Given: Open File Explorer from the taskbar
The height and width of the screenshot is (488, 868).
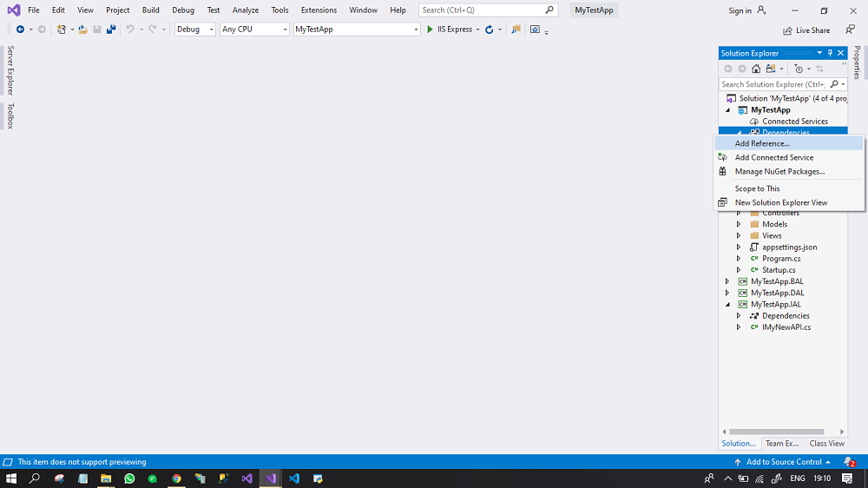Looking at the screenshot, I should click(x=106, y=478).
